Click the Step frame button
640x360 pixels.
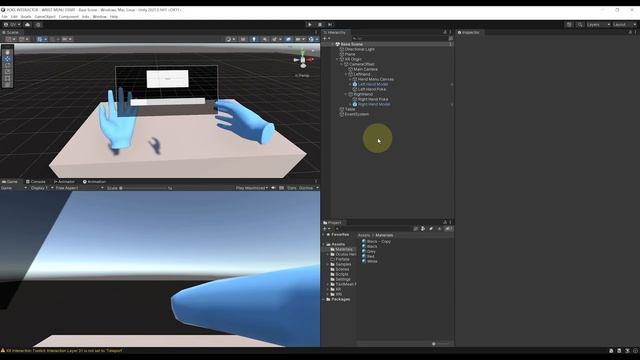330,24
